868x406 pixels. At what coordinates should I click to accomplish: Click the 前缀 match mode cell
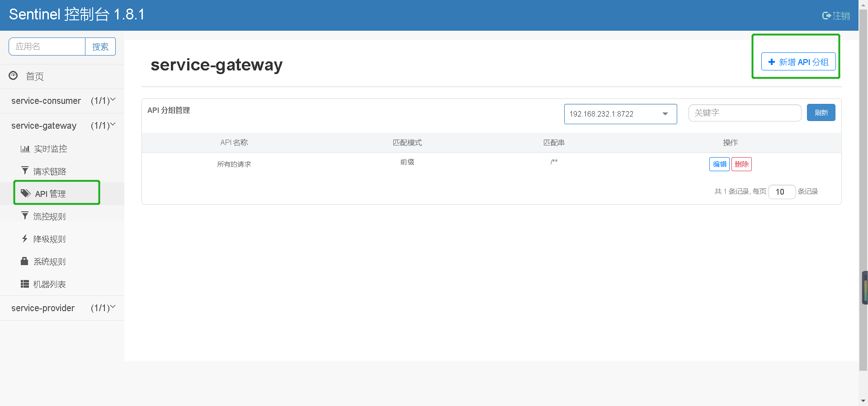tap(407, 162)
